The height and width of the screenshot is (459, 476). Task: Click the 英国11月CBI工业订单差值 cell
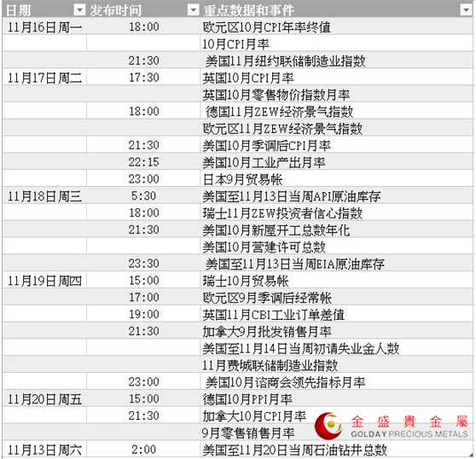336,315
